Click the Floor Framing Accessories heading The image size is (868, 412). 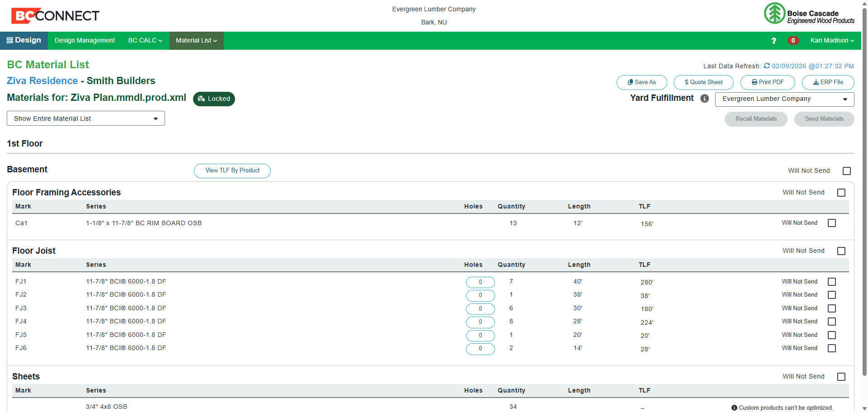66,193
